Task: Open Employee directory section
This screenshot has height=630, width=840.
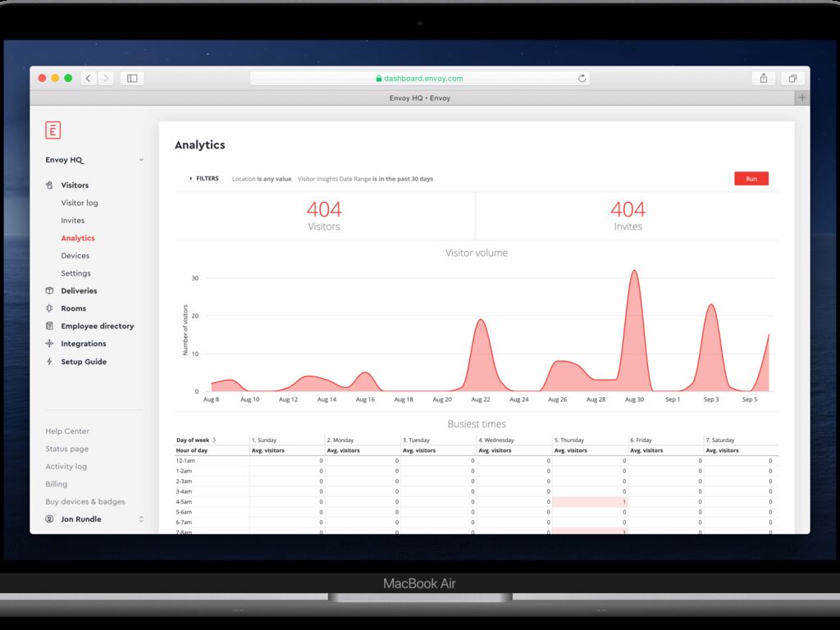Action: [x=97, y=326]
